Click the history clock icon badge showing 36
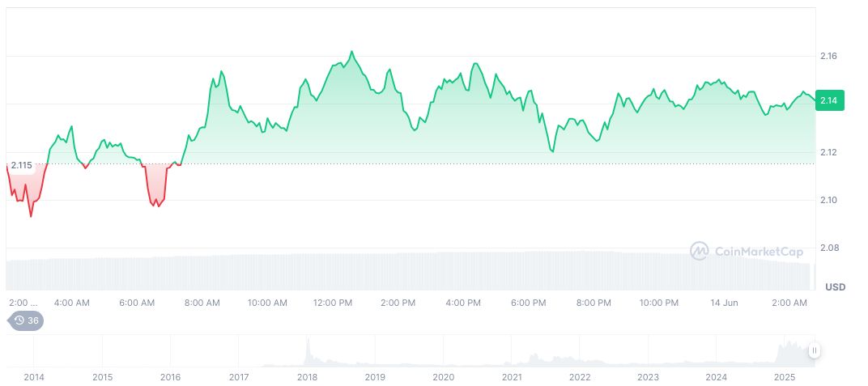 coord(26,320)
